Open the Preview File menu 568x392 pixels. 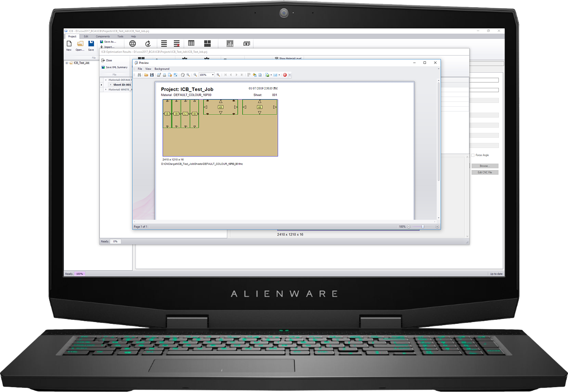pyautogui.click(x=140, y=69)
